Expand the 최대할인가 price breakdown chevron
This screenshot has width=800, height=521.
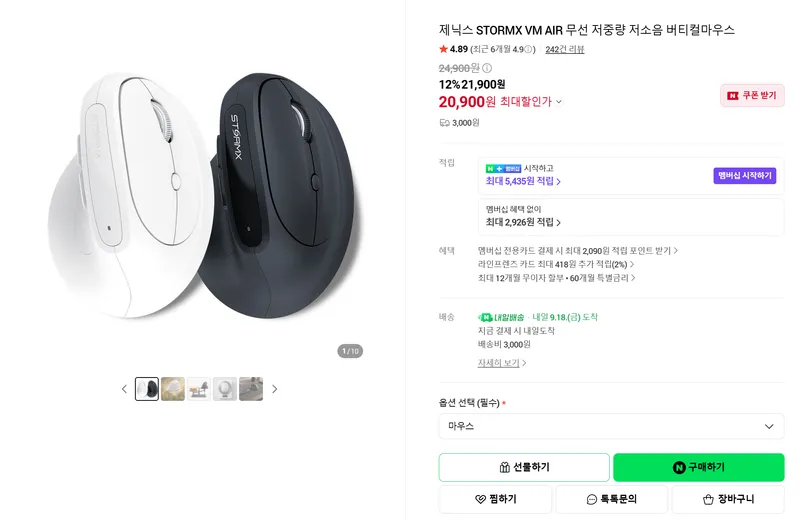(559, 102)
